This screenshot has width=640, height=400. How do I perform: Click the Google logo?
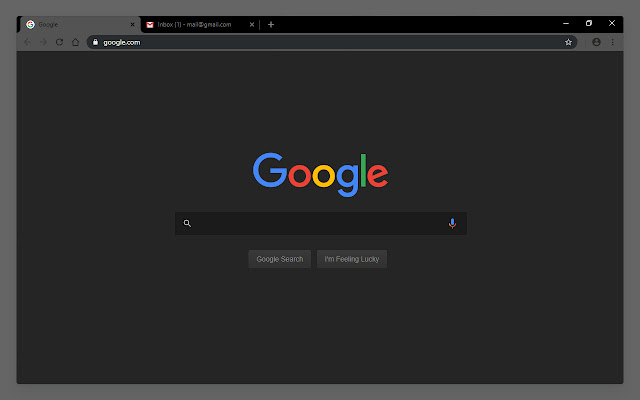[320, 175]
